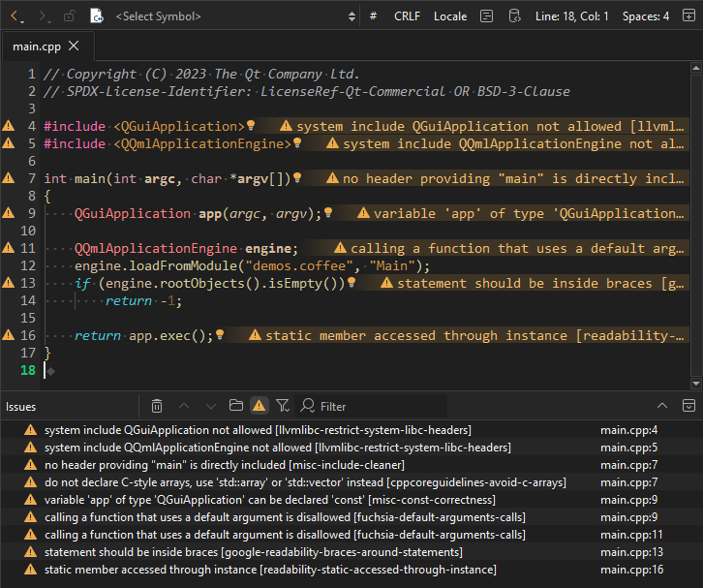Click the warning icon beside line 13

(9, 283)
